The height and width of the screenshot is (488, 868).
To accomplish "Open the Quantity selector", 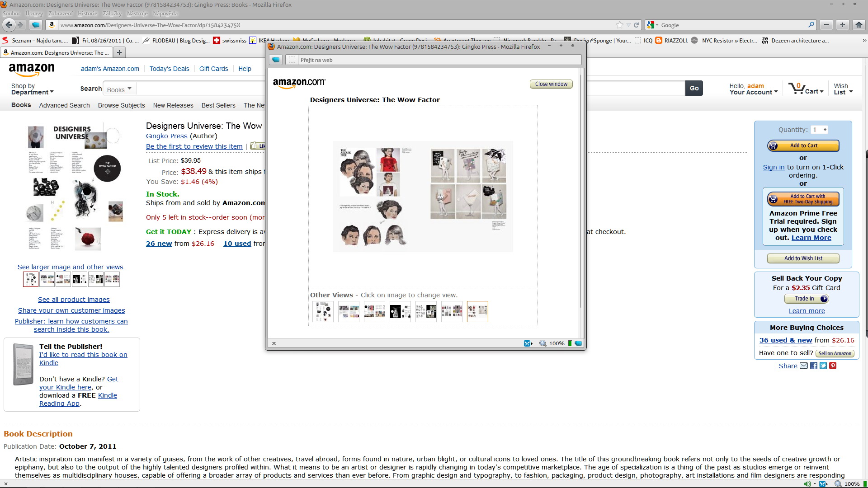I will [x=820, y=130].
